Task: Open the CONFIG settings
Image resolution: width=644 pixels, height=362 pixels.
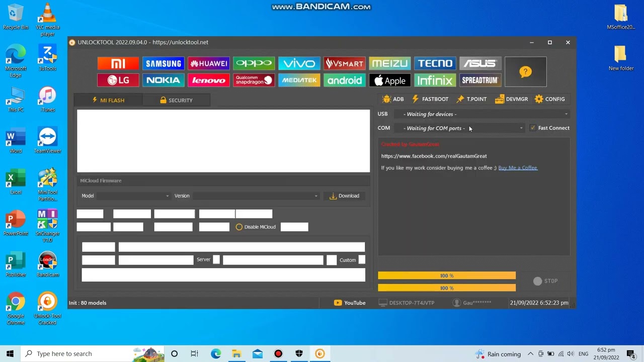Action: tap(550, 99)
